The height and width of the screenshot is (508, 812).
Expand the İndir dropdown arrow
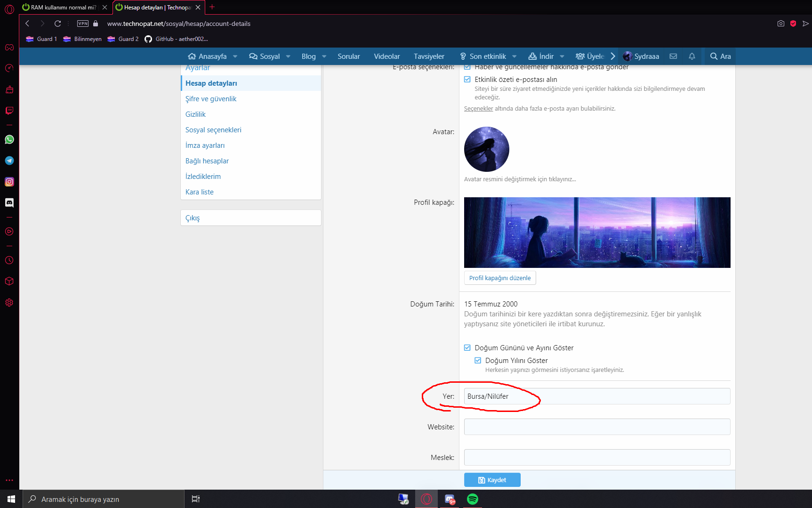[562, 56]
